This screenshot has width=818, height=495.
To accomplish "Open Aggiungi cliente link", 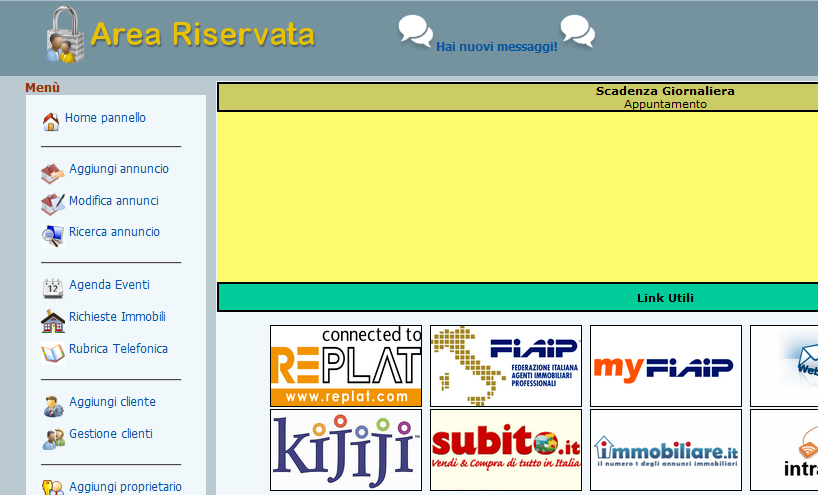I will (x=113, y=402).
